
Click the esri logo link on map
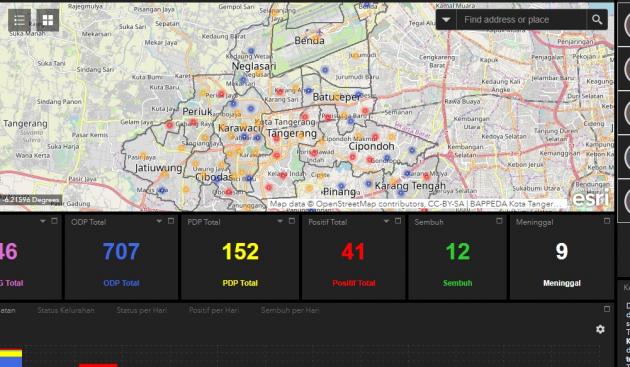[x=591, y=199]
